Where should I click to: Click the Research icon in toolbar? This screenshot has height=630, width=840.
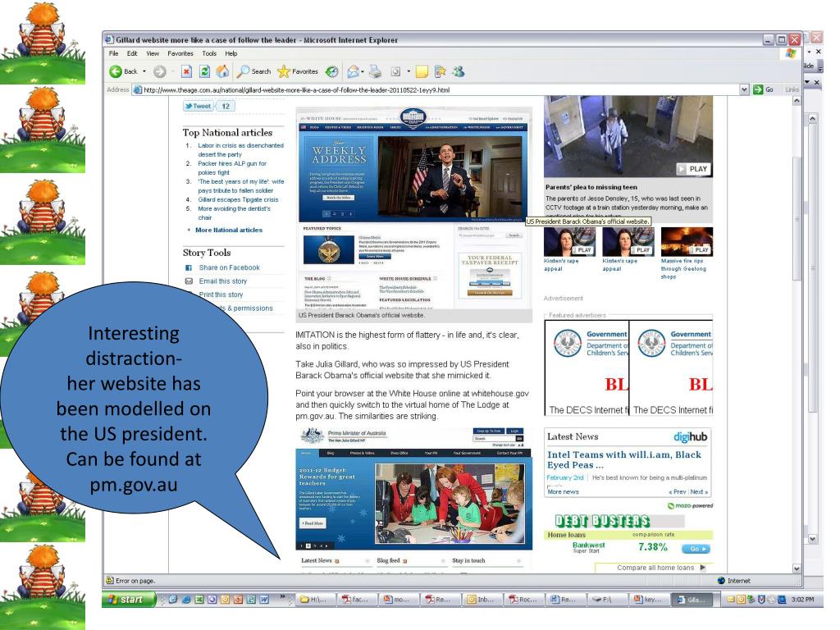click(441, 71)
